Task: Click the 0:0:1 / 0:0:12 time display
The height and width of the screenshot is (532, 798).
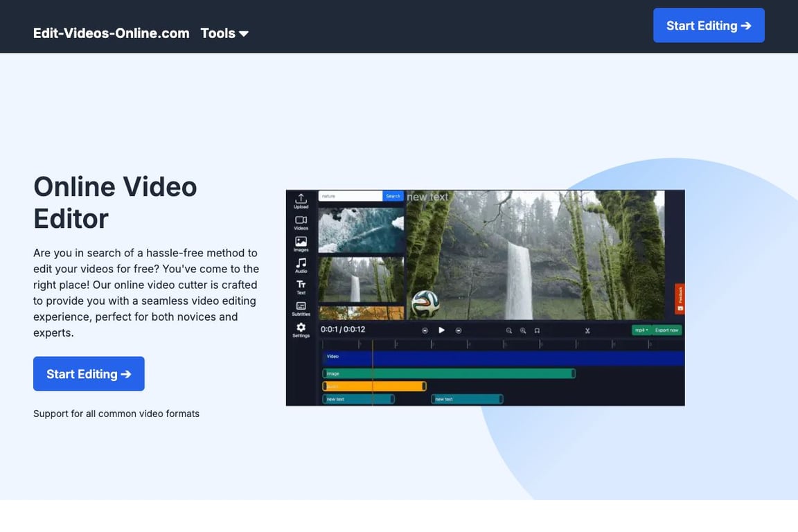Action: click(342, 330)
